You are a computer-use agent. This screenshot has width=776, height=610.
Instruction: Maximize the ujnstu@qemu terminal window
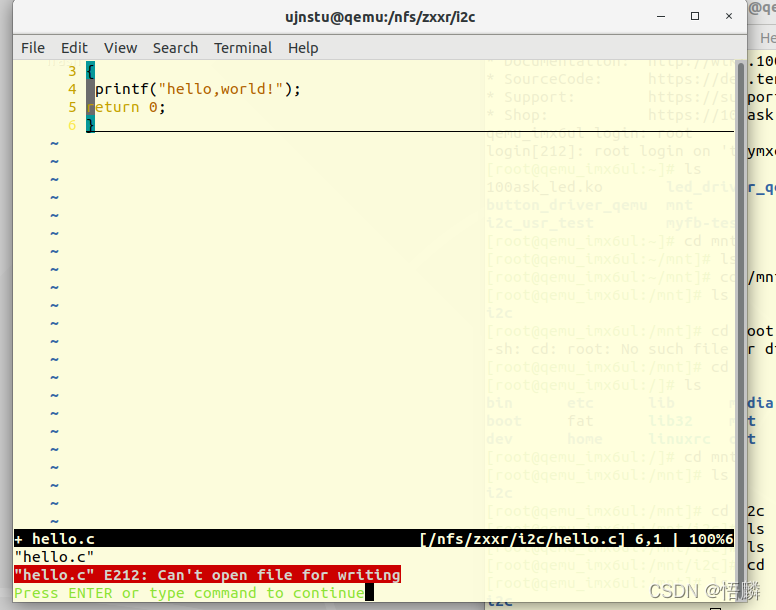coord(695,16)
